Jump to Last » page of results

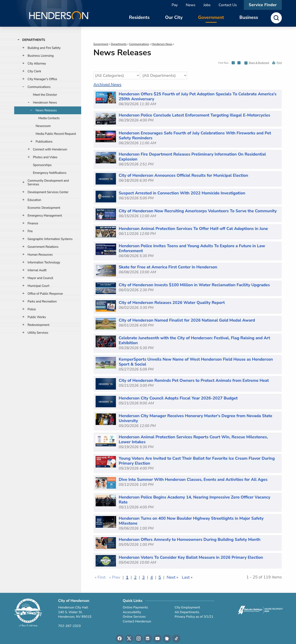pos(187,577)
